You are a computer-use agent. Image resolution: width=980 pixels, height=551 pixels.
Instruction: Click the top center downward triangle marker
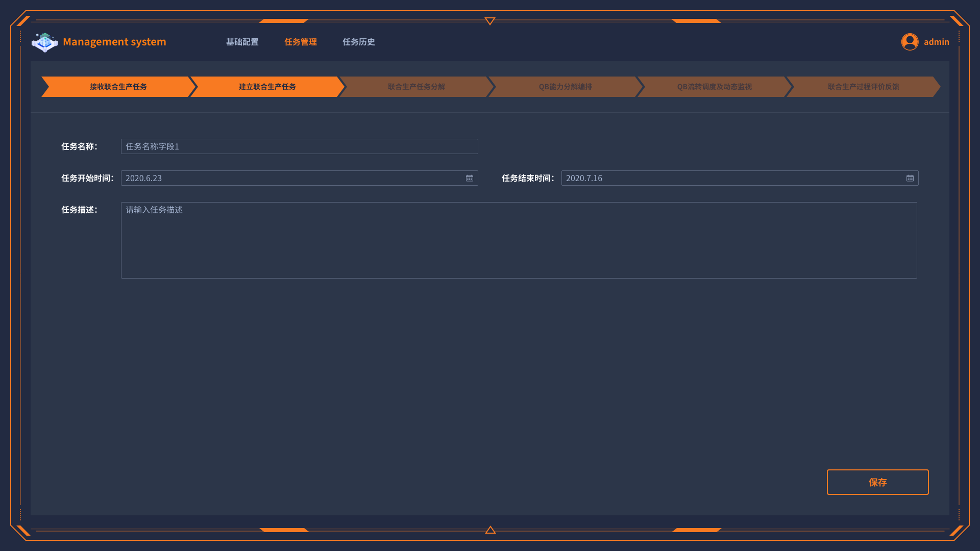[490, 21]
